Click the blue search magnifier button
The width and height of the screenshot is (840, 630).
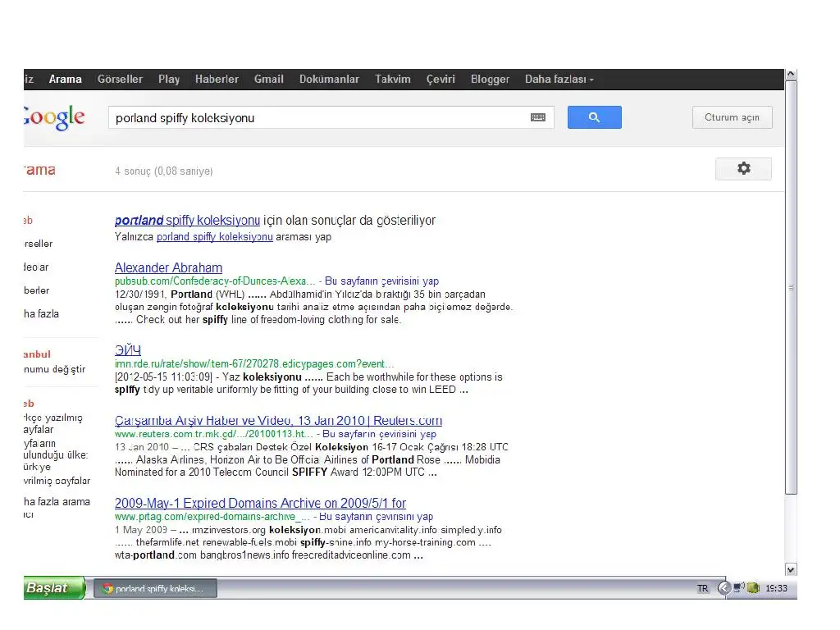coord(594,117)
